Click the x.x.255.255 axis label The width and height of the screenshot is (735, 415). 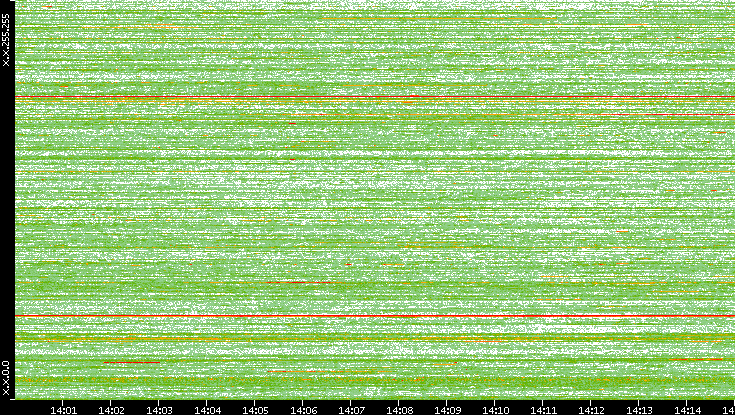6,40
